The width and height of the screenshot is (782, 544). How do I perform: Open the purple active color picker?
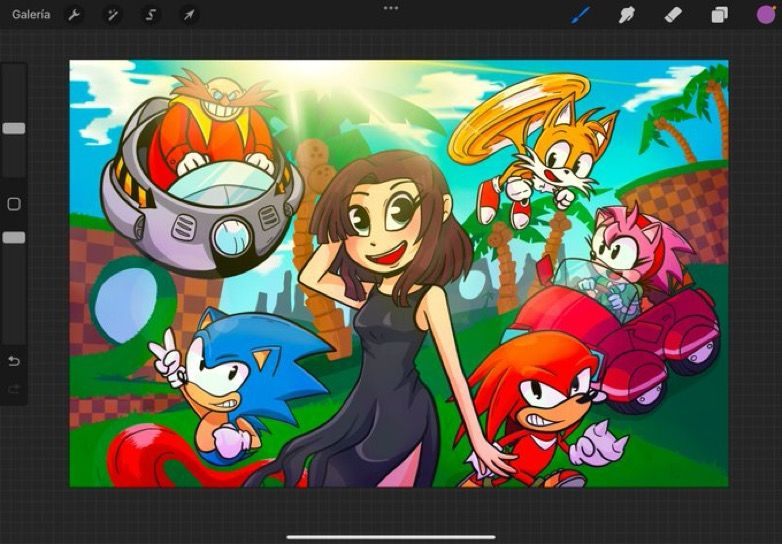[x=766, y=15]
